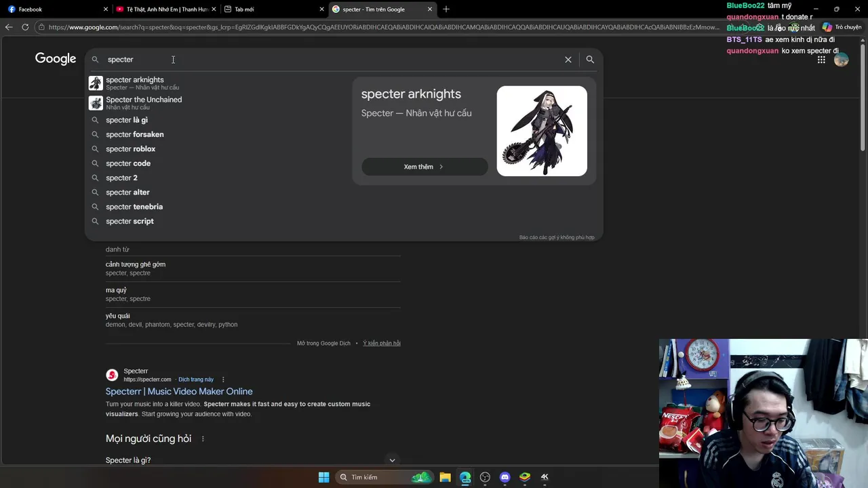
Task: Choose the specter arknights suggestion
Action: point(218,83)
